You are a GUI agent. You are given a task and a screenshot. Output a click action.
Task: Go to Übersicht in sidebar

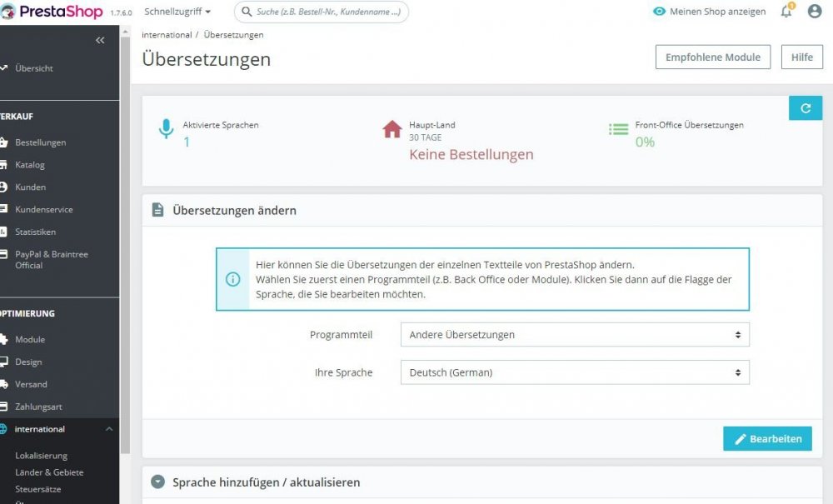click(34, 68)
